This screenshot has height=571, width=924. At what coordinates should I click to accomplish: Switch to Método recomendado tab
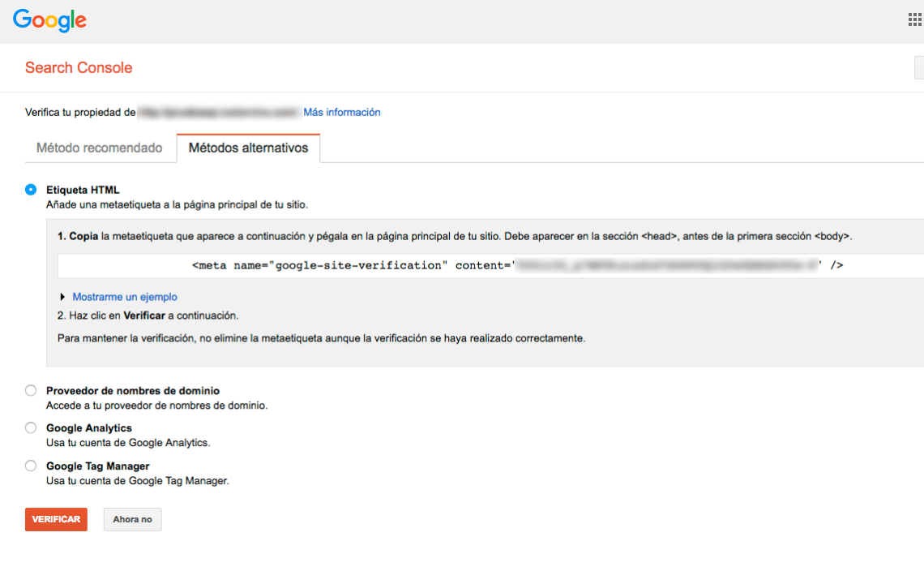coord(100,148)
